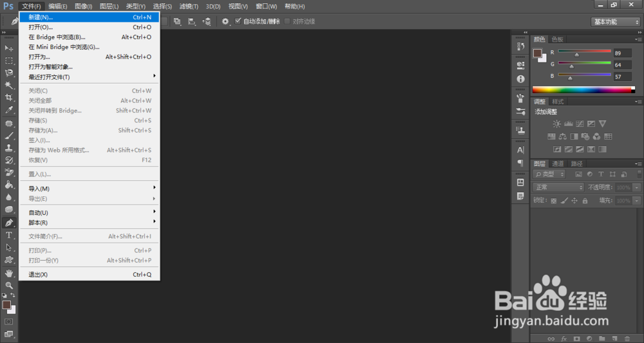Select the Magic Wand tool
The image size is (644, 343).
click(8, 86)
